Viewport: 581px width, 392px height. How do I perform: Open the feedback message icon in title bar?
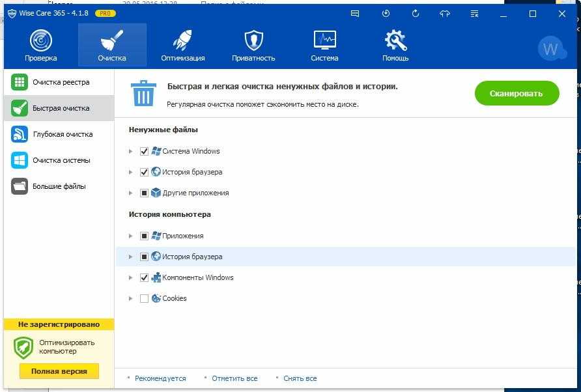(x=355, y=14)
